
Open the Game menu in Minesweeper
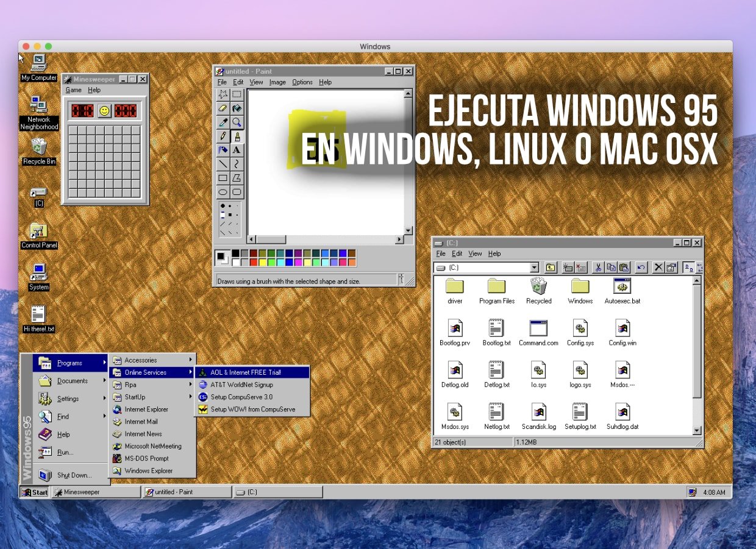[74, 90]
